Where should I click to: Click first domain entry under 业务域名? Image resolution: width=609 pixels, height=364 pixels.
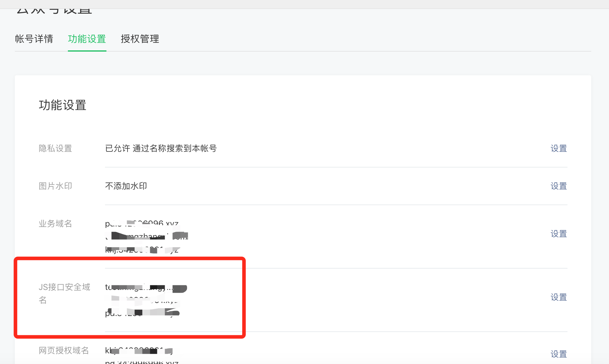click(x=142, y=224)
